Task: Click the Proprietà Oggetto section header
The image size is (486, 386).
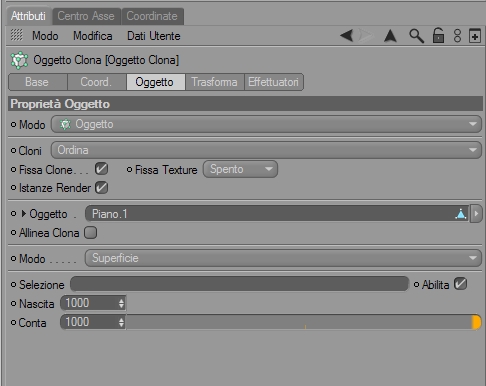Action: pos(245,104)
